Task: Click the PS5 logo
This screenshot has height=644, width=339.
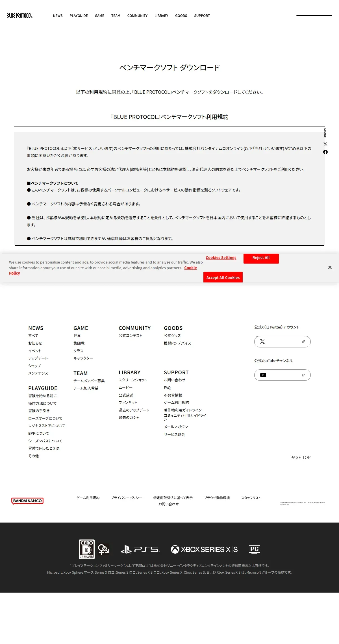Action: point(140,549)
